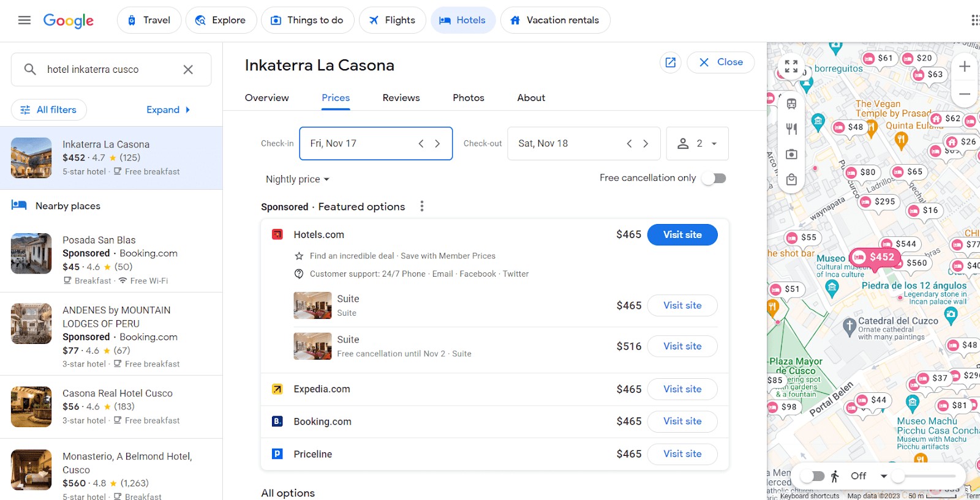Go to the Travel section

pos(149,20)
